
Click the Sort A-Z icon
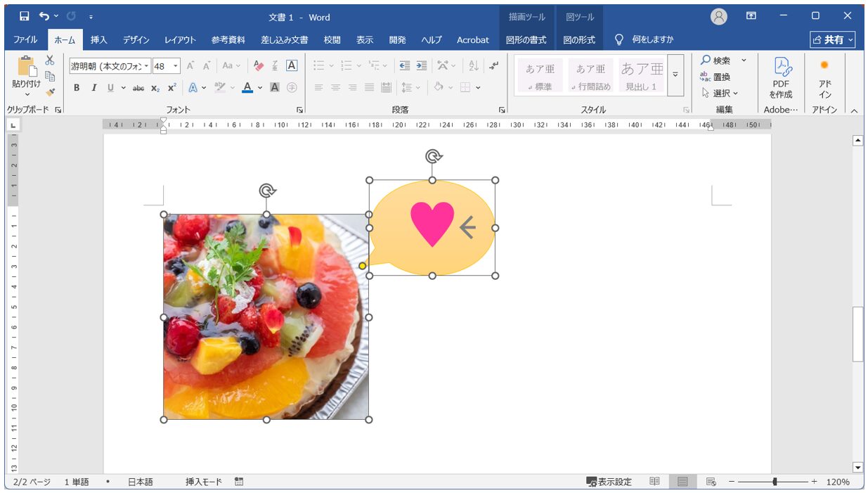point(474,66)
